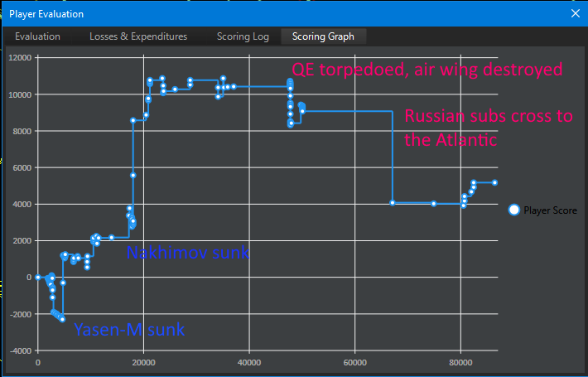Click the y-axis label 10000
This screenshot has width=588, height=377.
tap(20, 94)
